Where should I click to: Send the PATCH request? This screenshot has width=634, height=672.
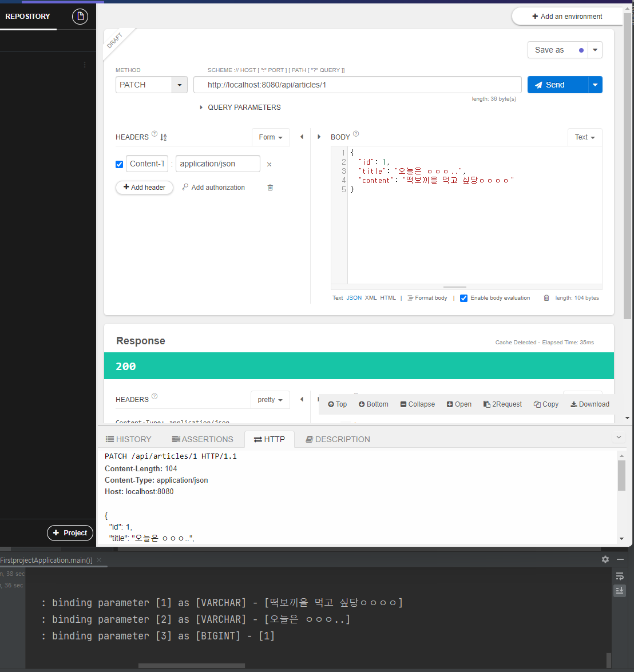tap(558, 85)
